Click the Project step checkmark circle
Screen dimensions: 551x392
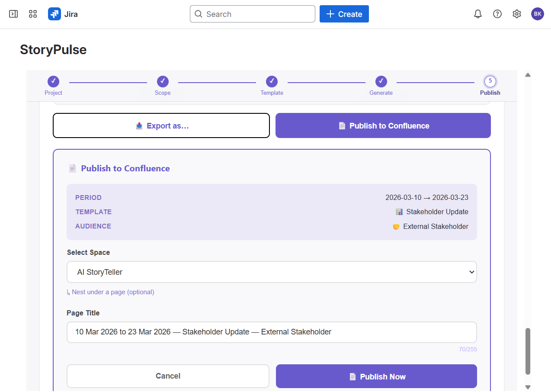53,81
